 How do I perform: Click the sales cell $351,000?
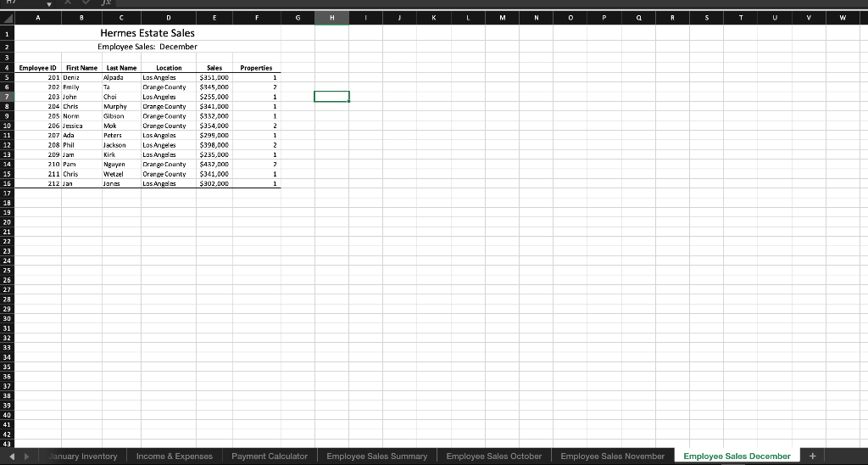pos(214,77)
